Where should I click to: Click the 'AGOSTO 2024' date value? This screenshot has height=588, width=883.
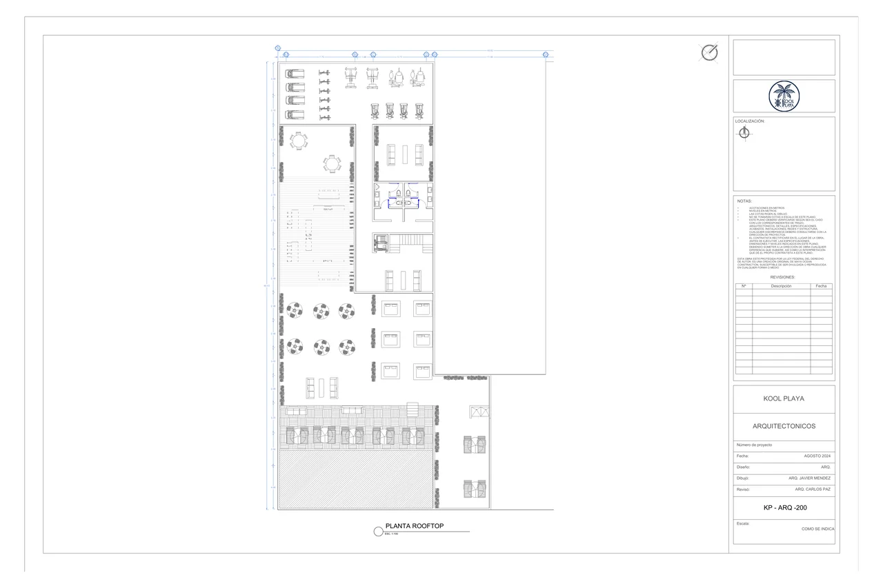point(817,456)
